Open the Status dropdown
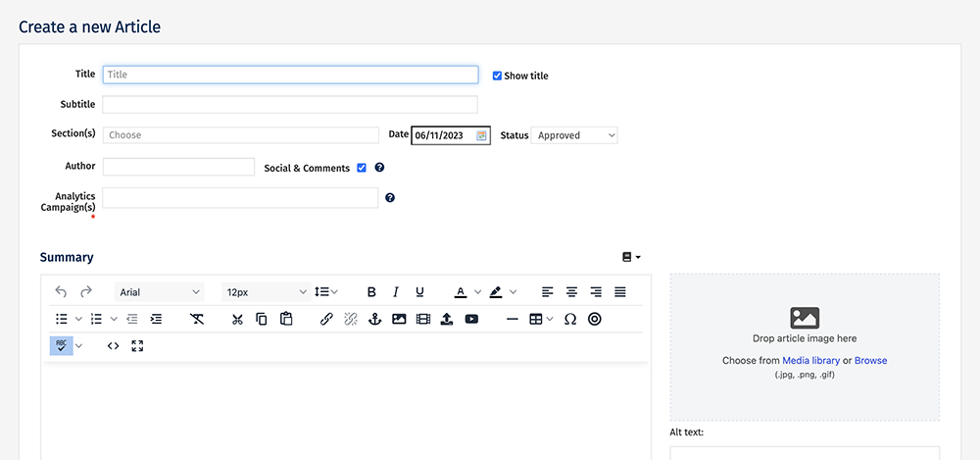 point(574,135)
